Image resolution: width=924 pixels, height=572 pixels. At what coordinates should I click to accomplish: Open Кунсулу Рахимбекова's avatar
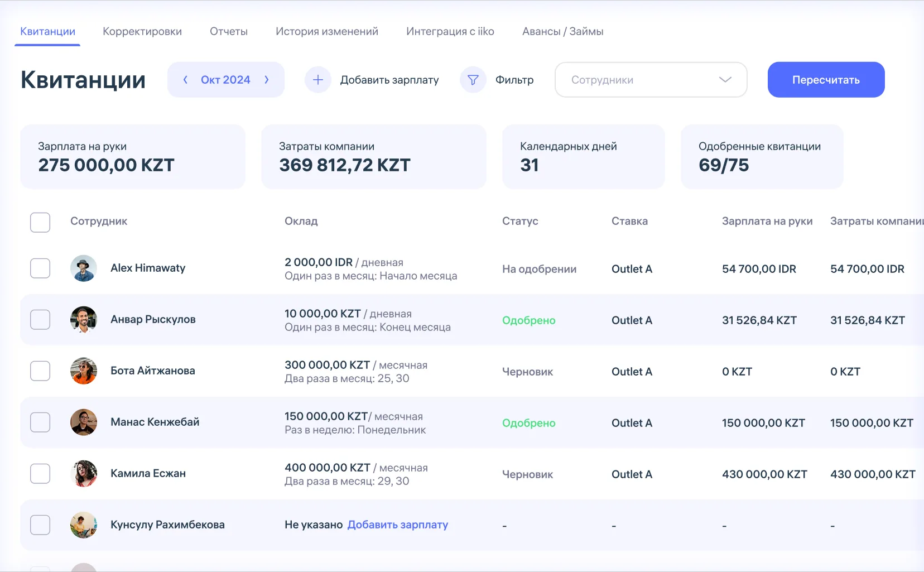coord(84,525)
